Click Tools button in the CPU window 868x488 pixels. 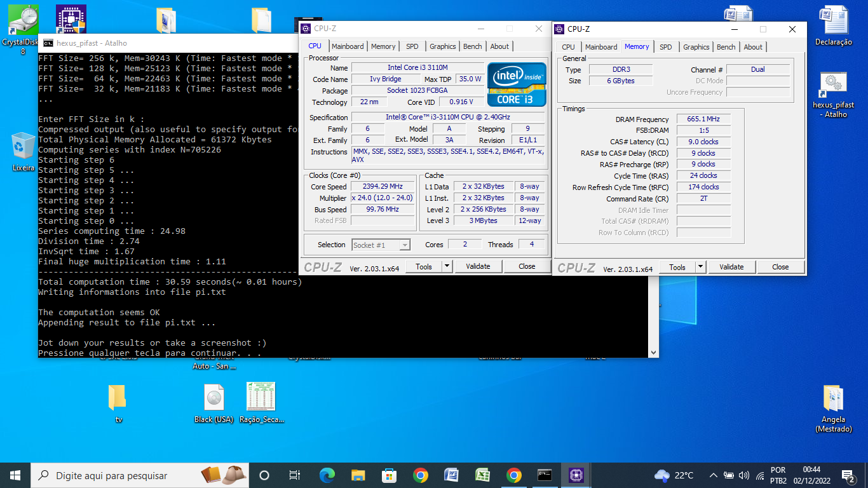pos(424,266)
